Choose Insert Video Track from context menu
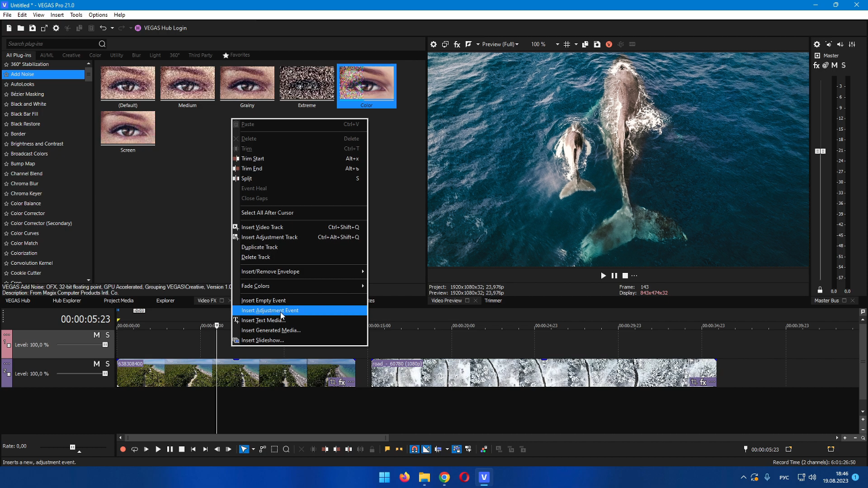The height and width of the screenshot is (488, 868). [300, 227]
